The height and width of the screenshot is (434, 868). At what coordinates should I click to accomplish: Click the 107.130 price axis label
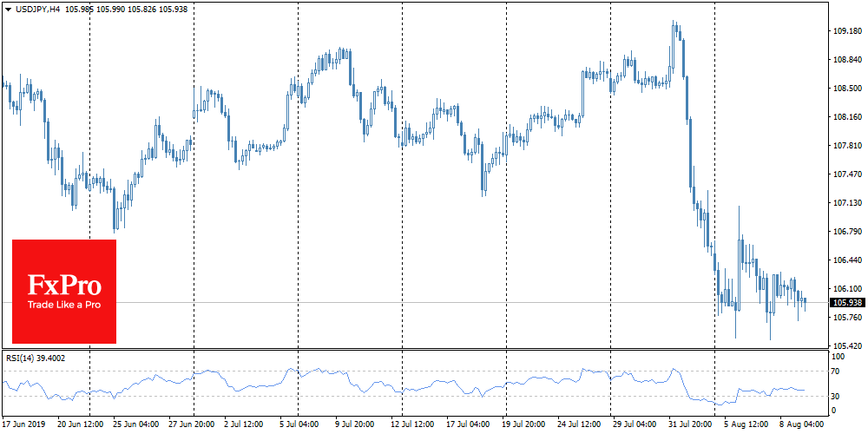click(847, 203)
